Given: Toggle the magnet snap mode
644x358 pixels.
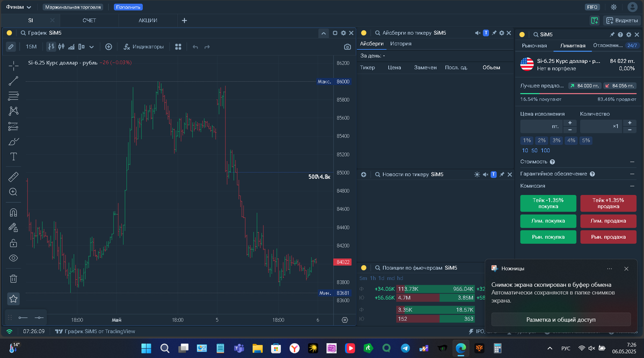Looking at the screenshot, I should click(x=13, y=213).
